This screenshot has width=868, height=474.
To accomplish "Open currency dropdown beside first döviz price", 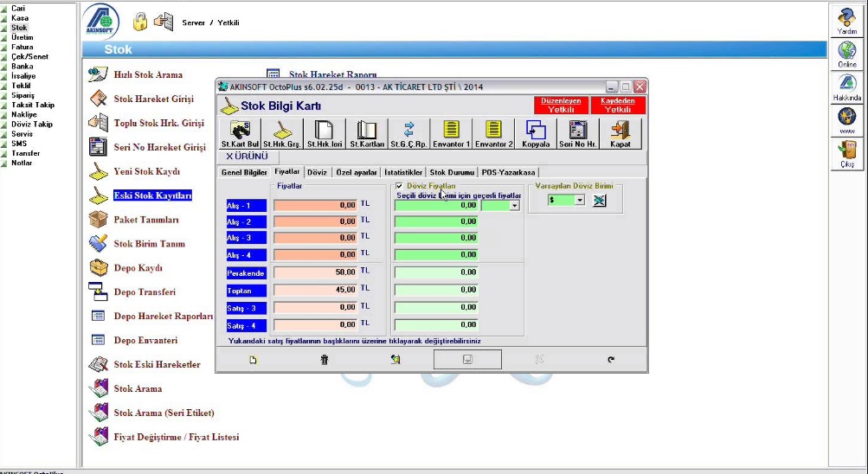I will (515, 206).
